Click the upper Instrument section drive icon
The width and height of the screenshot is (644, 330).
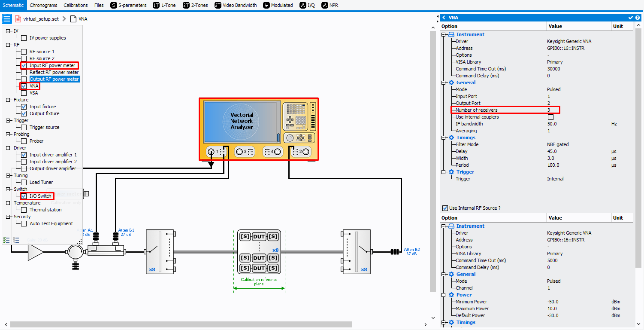451,34
